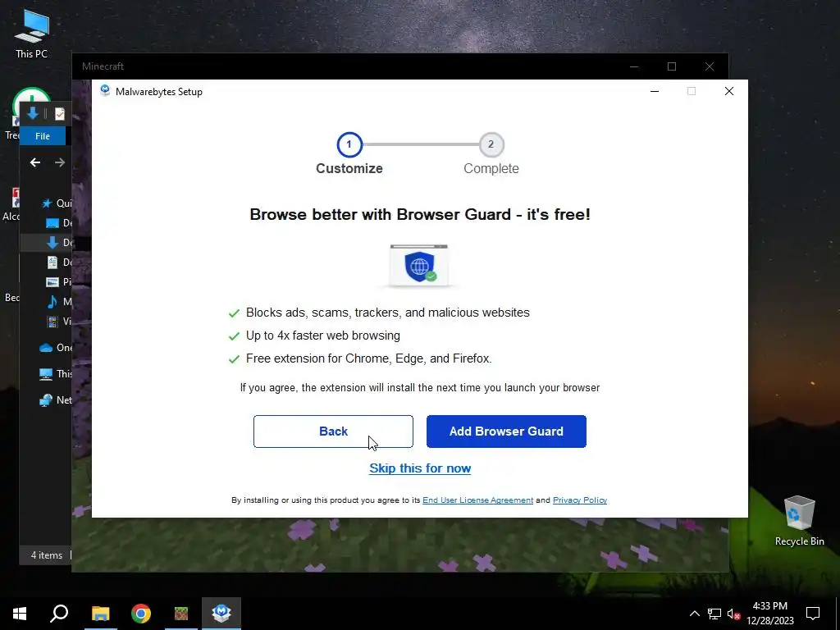
Task: Select This PC desktop icon
Action: [x=32, y=33]
